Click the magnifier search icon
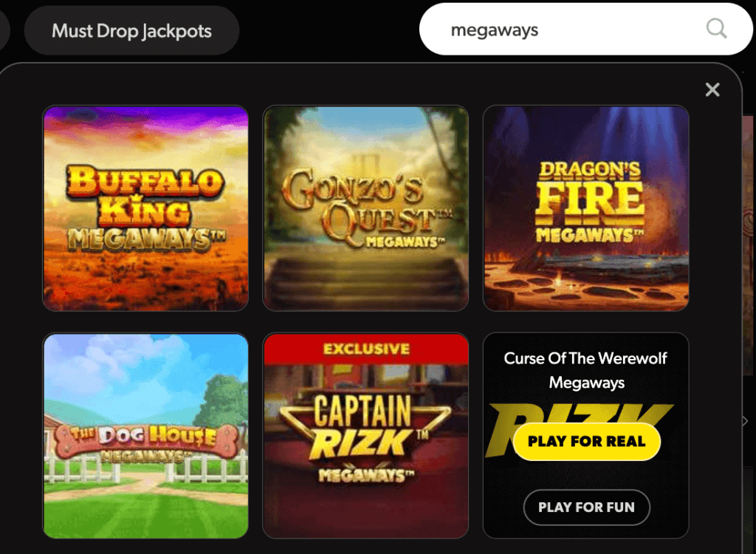 pyautogui.click(x=716, y=29)
